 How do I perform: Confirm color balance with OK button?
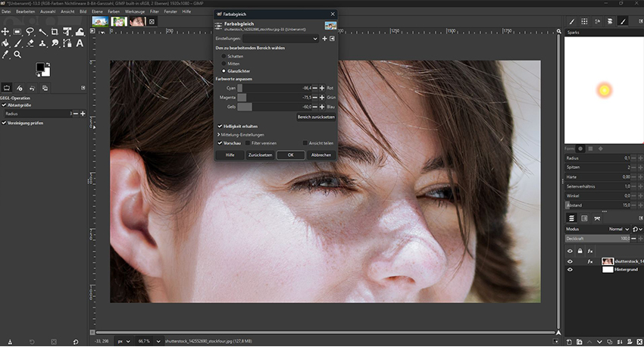[290, 155]
